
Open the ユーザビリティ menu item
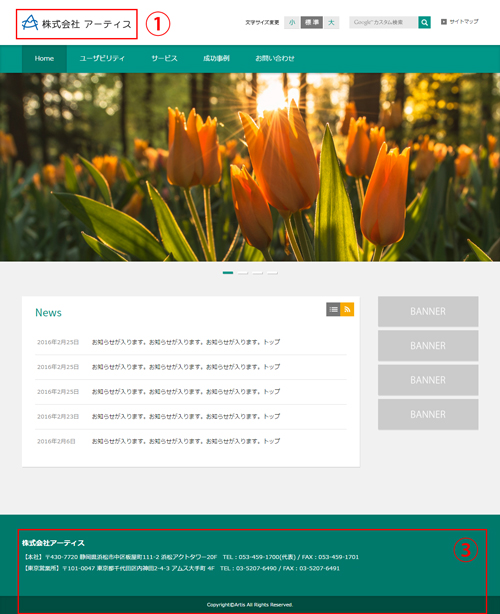[102, 59]
